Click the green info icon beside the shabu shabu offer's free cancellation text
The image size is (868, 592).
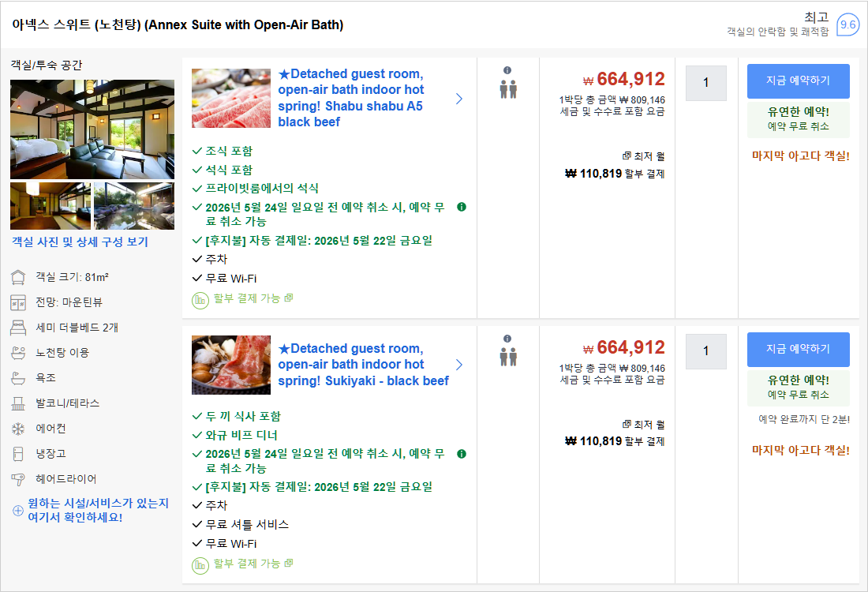coord(462,207)
